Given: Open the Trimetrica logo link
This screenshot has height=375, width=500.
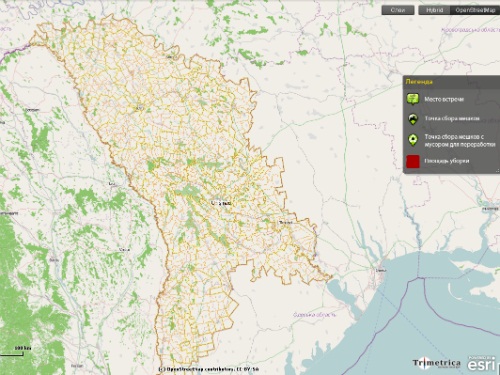Looking at the screenshot, I should (x=436, y=363).
